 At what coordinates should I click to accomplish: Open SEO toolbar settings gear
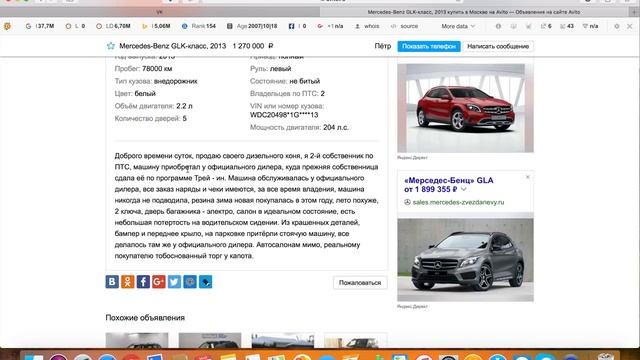pyautogui.click(x=617, y=26)
